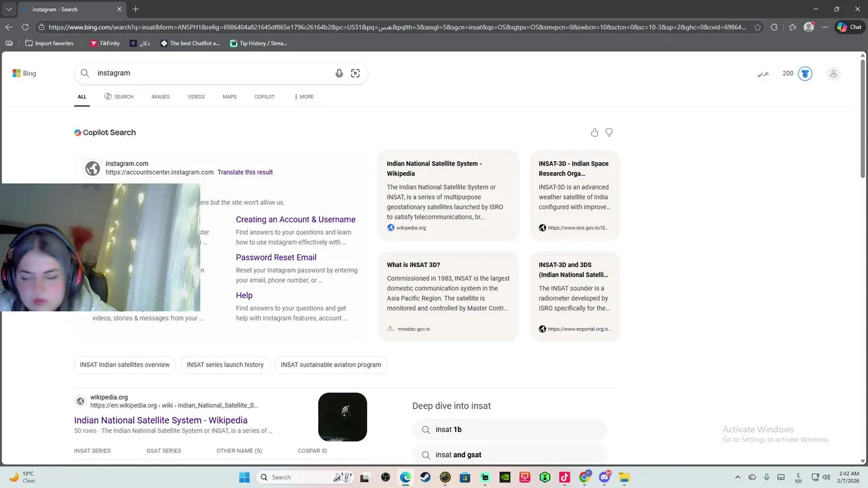
Task: Open INSAT-3D Indian Space Research card
Action: point(575,195)
